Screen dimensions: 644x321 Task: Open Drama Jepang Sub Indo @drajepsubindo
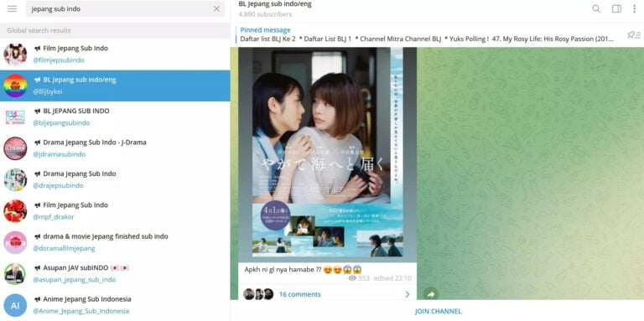click(x=115, y=180)
